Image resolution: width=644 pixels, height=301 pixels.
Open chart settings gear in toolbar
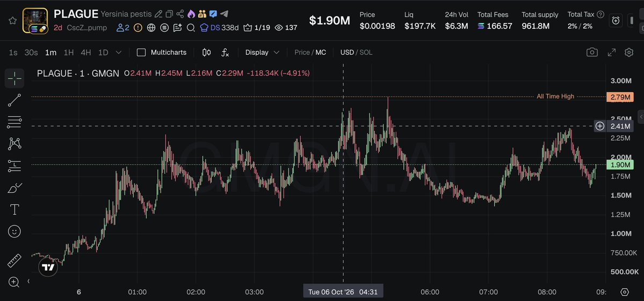(629, 52)
